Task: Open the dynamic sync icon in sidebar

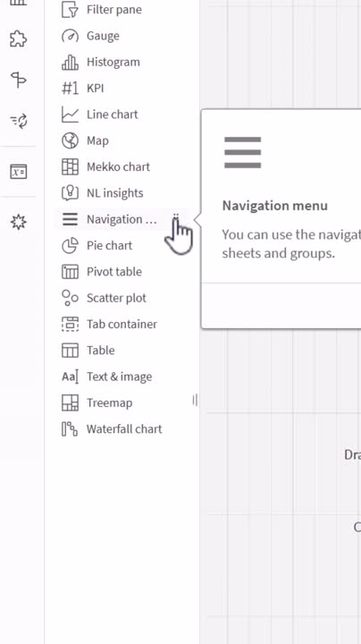Action: tap(19, 121)
